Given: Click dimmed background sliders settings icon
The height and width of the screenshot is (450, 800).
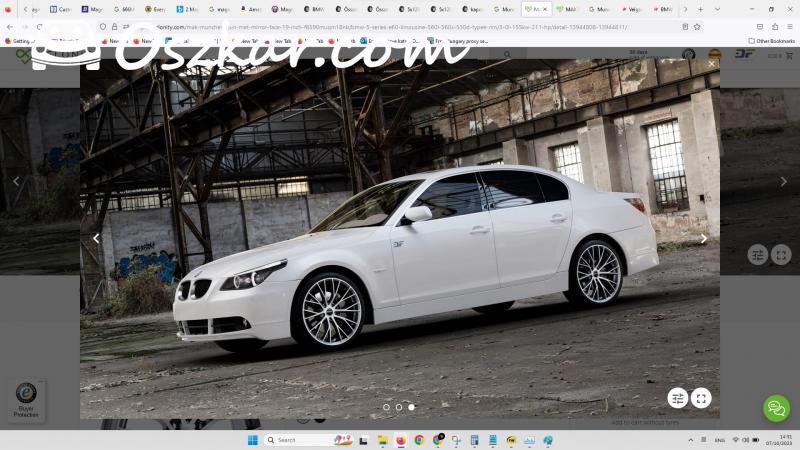Looking at the screenshot, I should point(758,255).
